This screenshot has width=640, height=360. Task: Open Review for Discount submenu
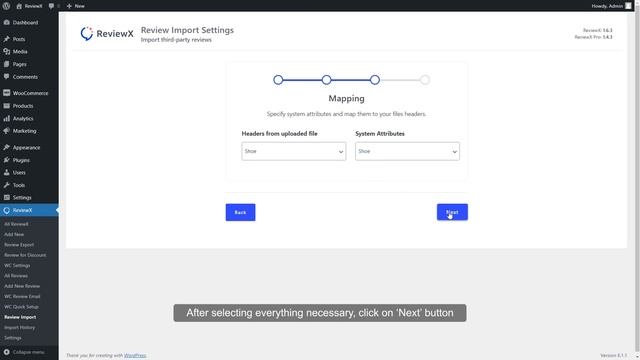(x=25, y=255)
